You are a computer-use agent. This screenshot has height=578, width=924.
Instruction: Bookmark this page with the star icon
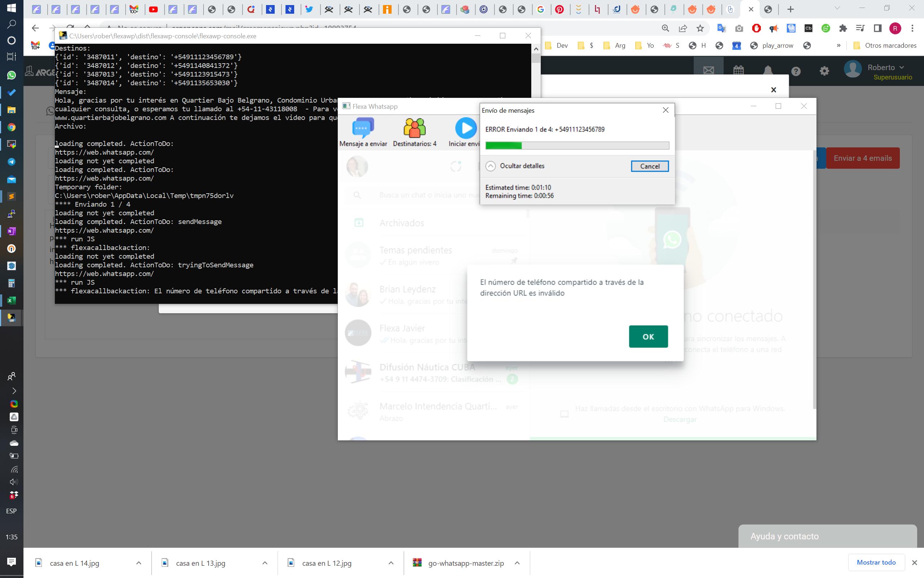(700, 28)
